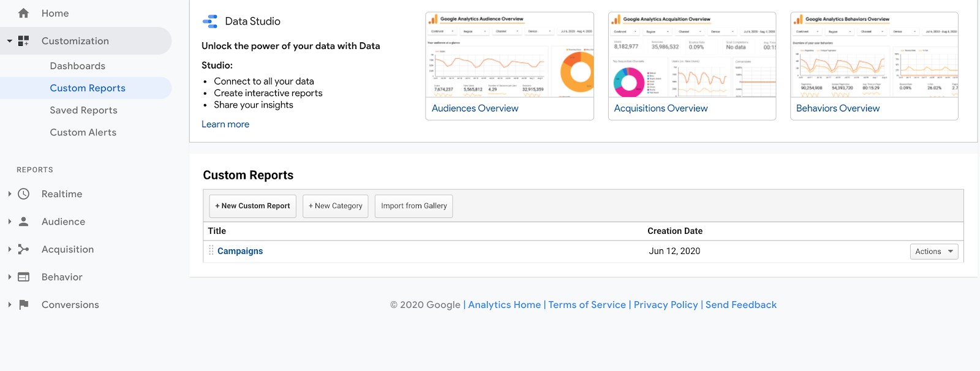Open the Behaviors Overview link
The height and width of the screenshot is (371, 980).
pyautogui.click(x=838, y=108)
